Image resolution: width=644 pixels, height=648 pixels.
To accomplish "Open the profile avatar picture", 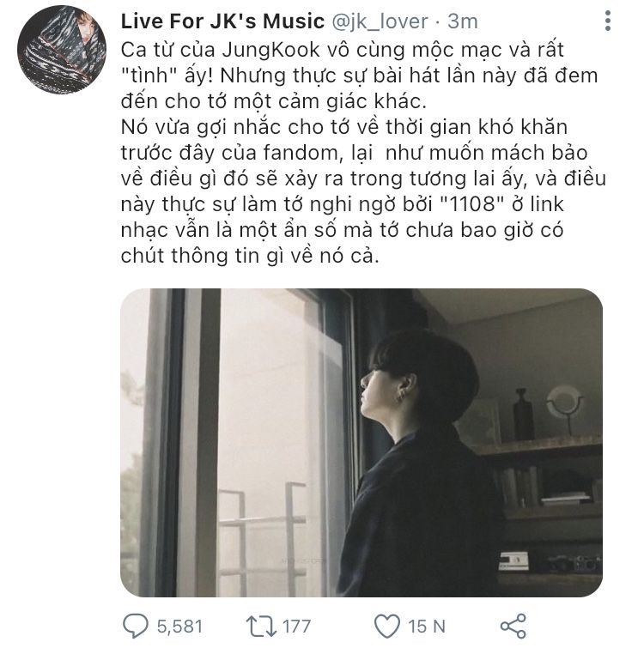I will tap(62, 50).
